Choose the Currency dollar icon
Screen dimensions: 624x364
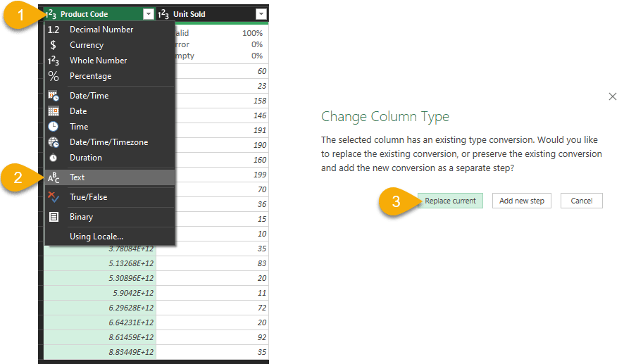tap(54, 45)
